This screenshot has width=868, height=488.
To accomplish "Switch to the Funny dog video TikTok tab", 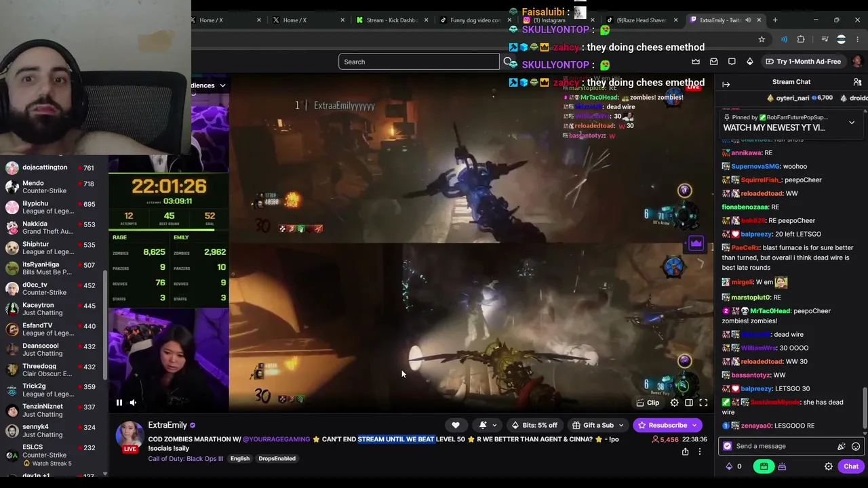I will [x=475, y=20].
